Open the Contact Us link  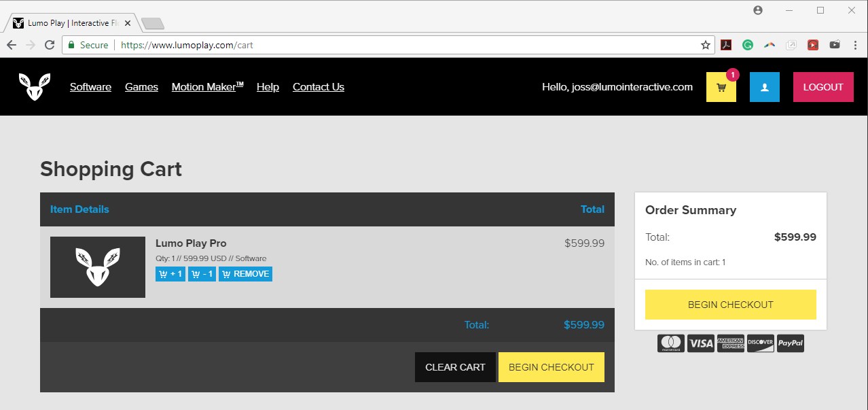319,87
